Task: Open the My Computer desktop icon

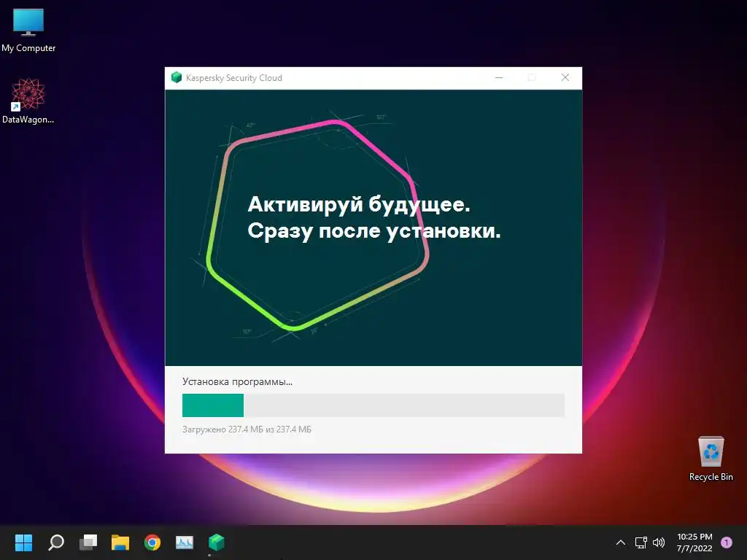Action: 28,29
